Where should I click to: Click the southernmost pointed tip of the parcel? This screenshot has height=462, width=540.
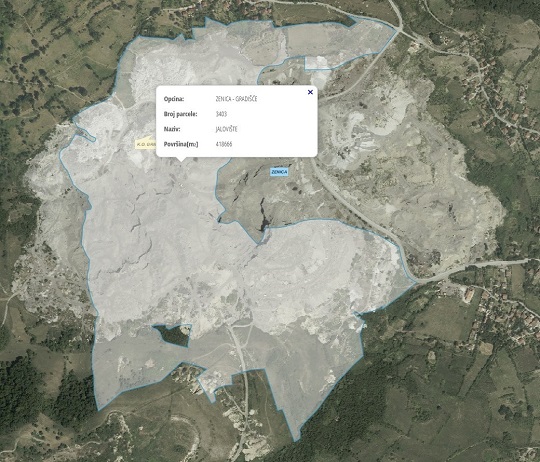coord(295,441)
